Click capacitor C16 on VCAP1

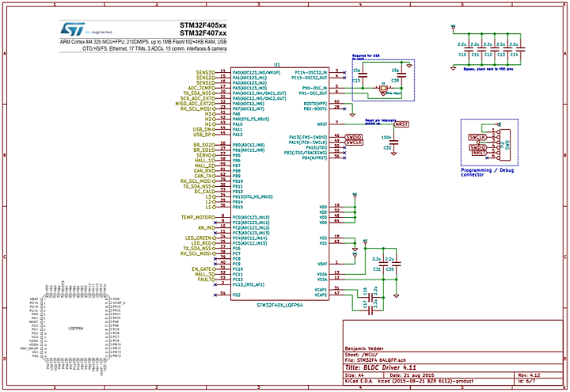(x=370, y=298)
